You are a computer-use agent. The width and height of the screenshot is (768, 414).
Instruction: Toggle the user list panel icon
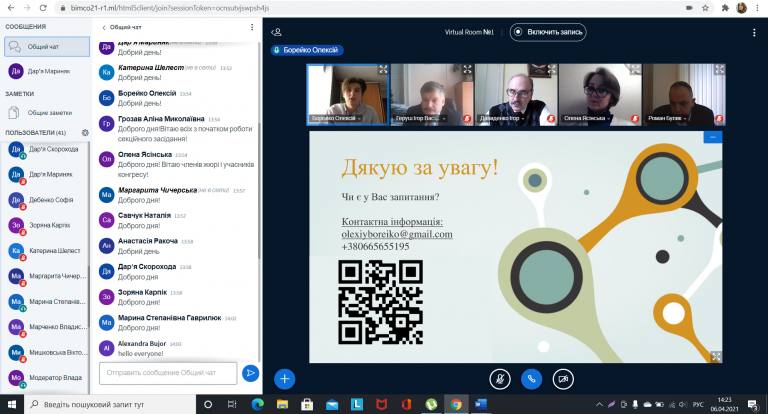click(276, 32)
